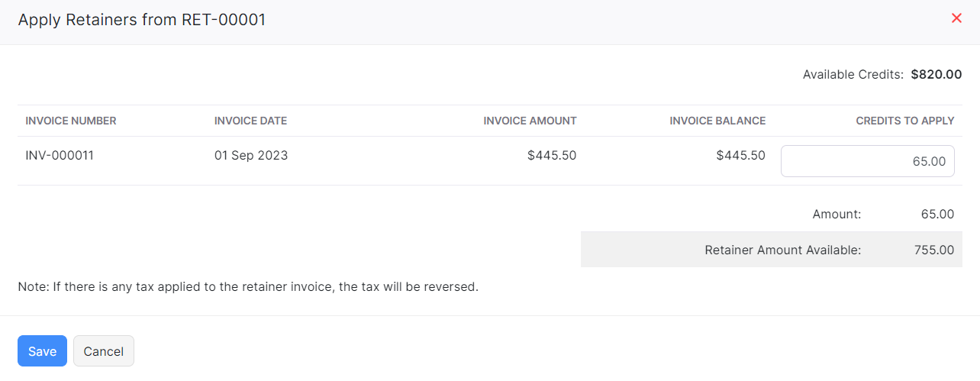Screen dimensions: 980x381
Task: Click the invoice date 01 Sep 2023
Action: pos(251,156)
